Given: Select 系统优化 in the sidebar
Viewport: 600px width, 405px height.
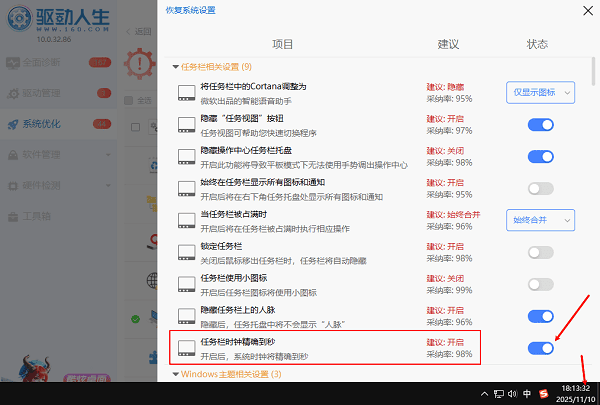Looking at the screenshot, I should tap(57, 124).
